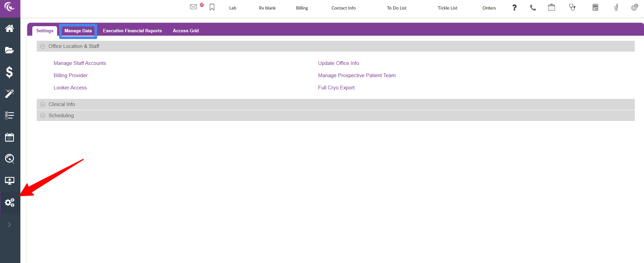The image size is (644, 263).
Task: Open Rx blank in top menu
Action: click(267, 8)
